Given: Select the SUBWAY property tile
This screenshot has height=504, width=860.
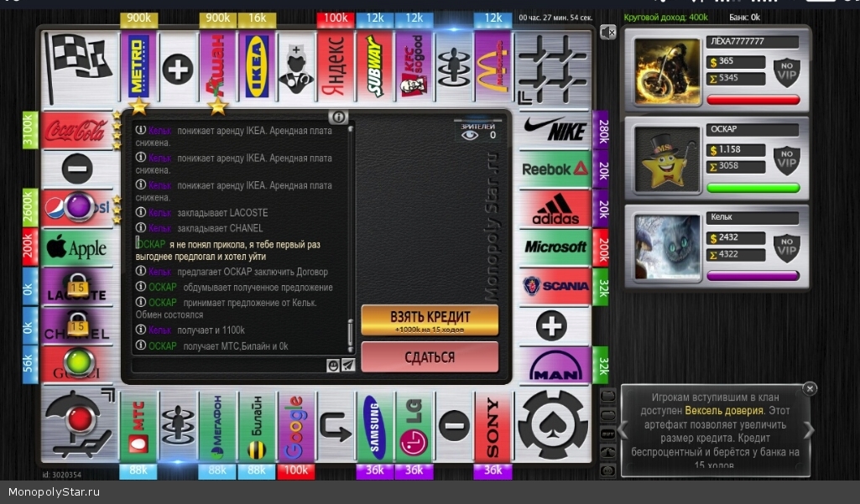Looking at the screenshot, I should [x=374, y=66].
